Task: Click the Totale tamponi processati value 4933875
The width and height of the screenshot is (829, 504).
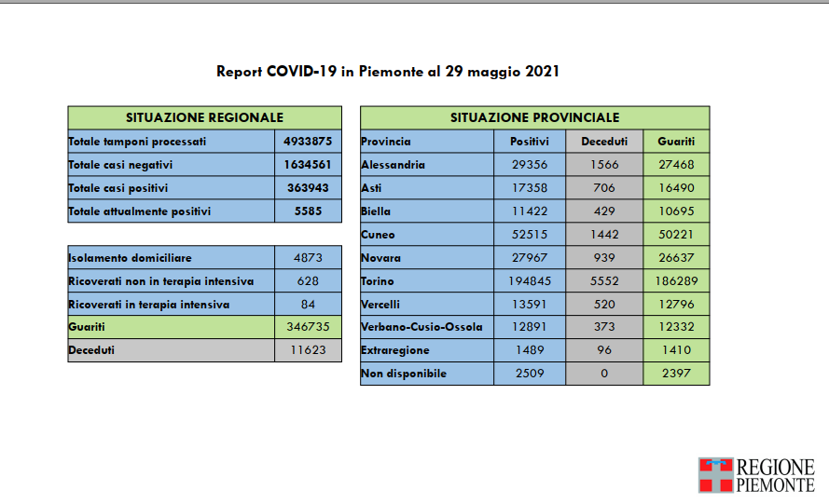Action: pos(308,142)
